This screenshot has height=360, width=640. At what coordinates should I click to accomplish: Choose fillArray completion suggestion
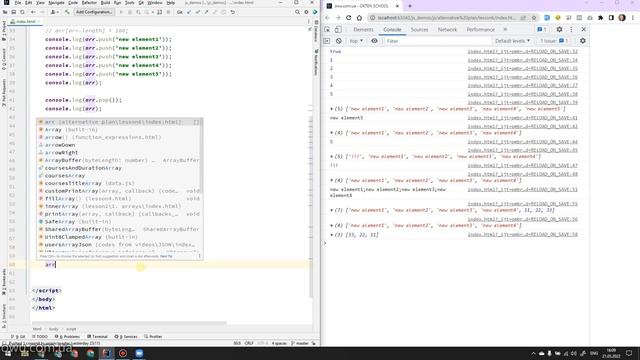coord(119,199)
